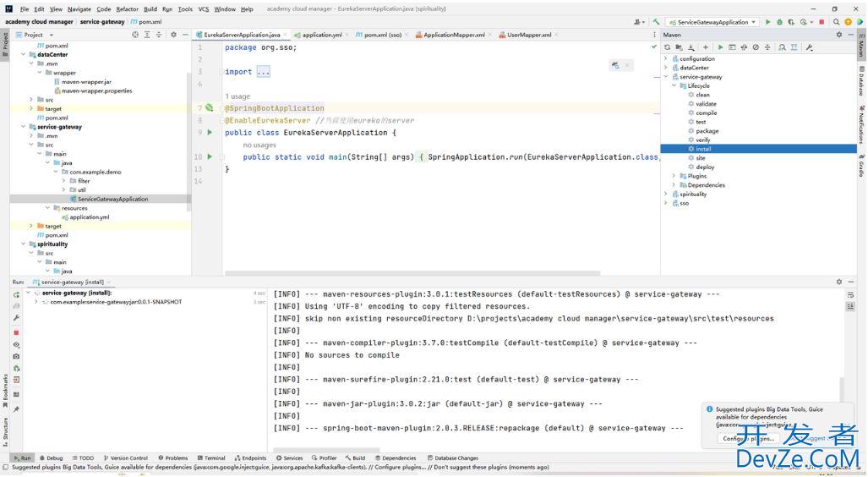Toggle Maven Offline Mode
This screenshot has height=477, width=868.
click(x=744, y=47)
